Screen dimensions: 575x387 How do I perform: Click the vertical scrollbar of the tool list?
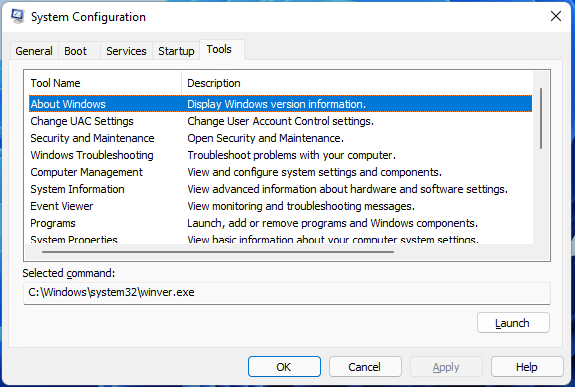541,118
